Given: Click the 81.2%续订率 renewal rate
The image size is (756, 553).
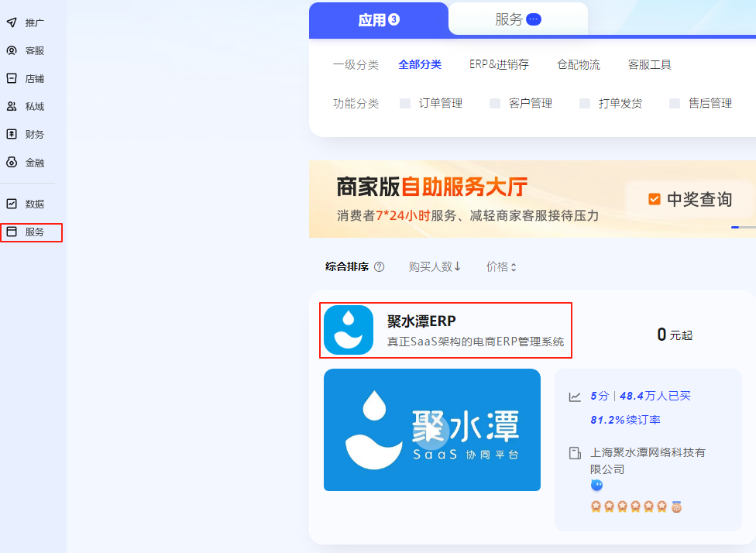Looking at the screenshot, I should point(625,420).
